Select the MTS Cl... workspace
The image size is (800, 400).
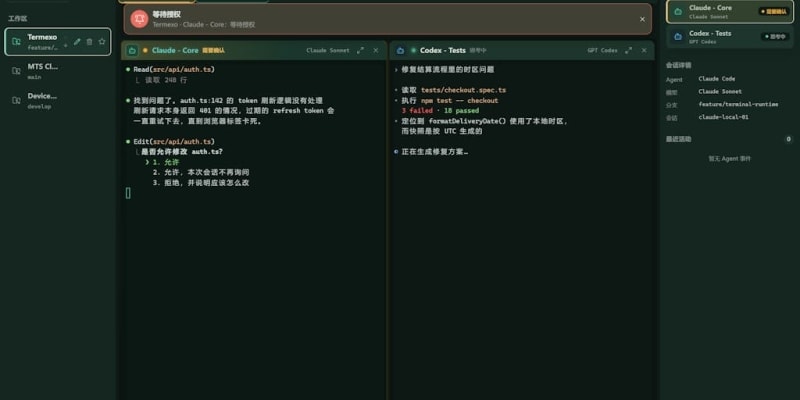tap(58, 71)
